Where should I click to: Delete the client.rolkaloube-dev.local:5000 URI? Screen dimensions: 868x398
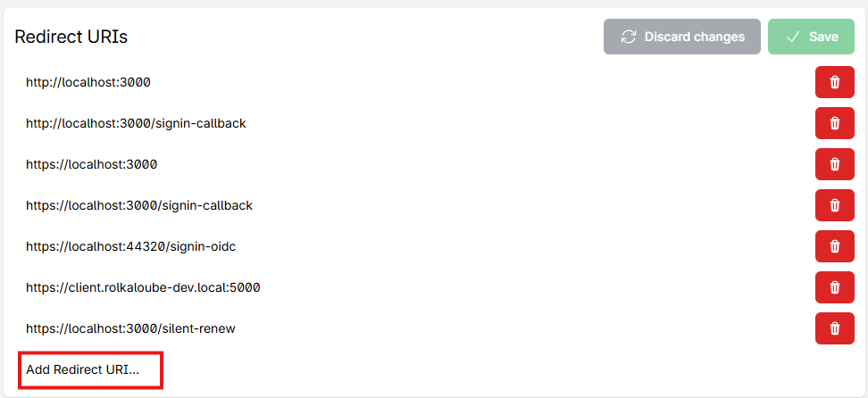point(834,287)
